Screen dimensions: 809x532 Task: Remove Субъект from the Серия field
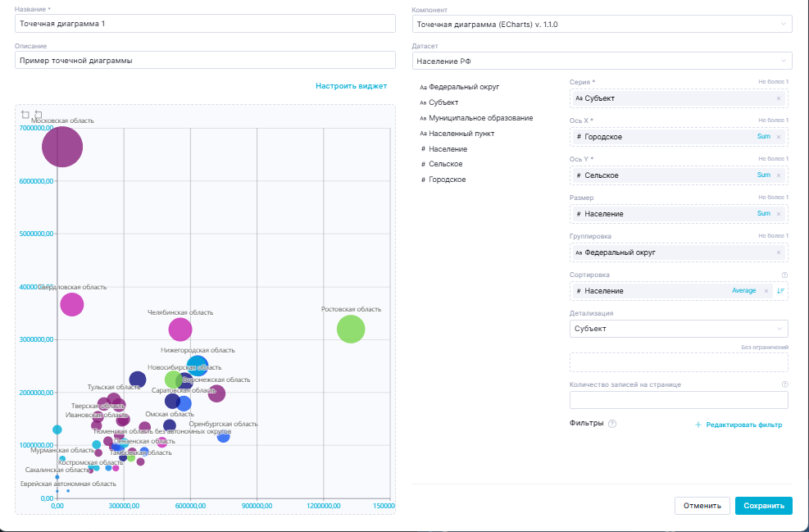778,98
